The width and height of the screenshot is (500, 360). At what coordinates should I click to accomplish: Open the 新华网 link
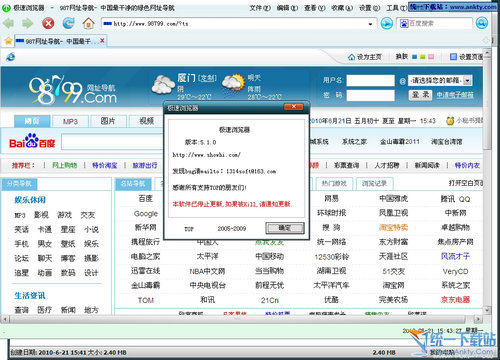click(145, 227)
